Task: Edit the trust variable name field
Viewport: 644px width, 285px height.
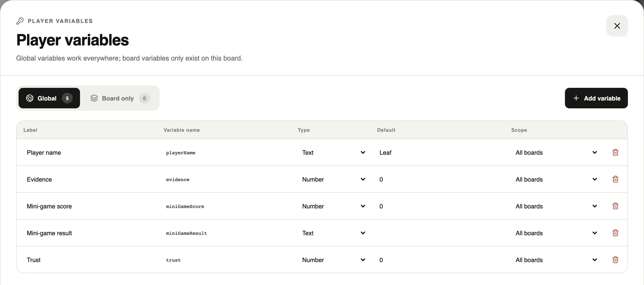Action: (227, 260)
